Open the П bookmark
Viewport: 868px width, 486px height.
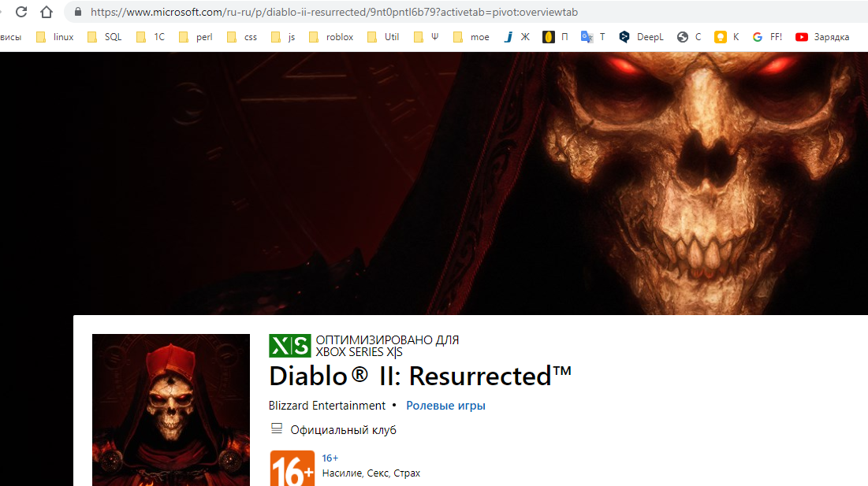point(555,37)
